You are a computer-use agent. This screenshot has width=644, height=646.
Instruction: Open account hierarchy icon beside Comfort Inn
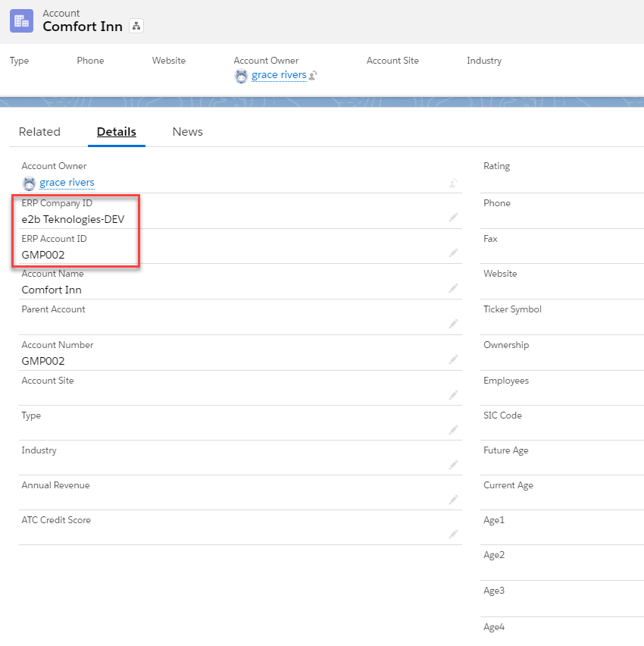click(136, 27)
